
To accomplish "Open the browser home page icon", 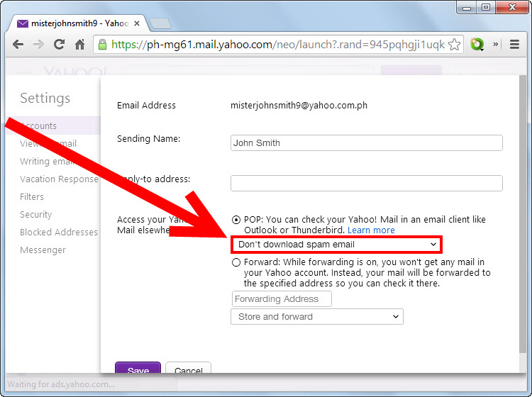I will point(79,44).
